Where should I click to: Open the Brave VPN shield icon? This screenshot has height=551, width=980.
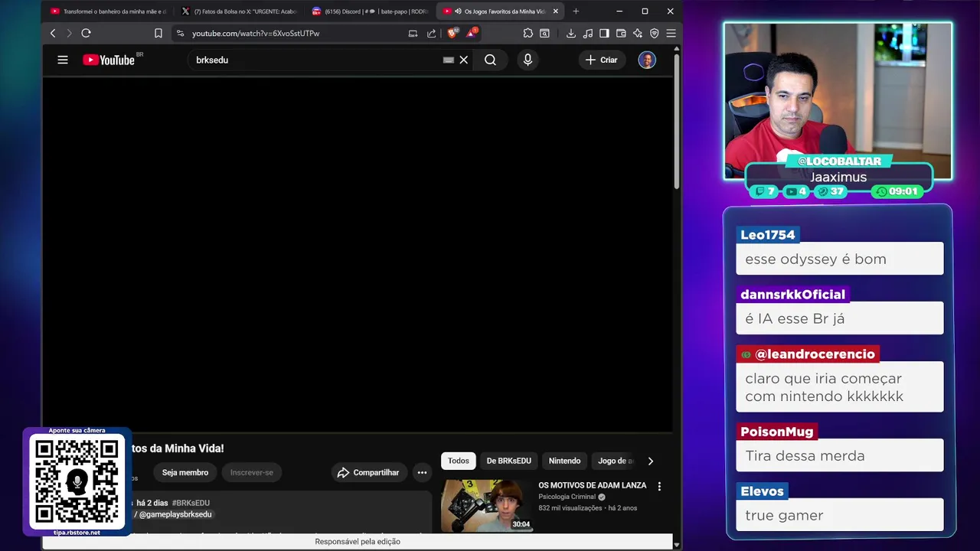(x=655, y=33)
